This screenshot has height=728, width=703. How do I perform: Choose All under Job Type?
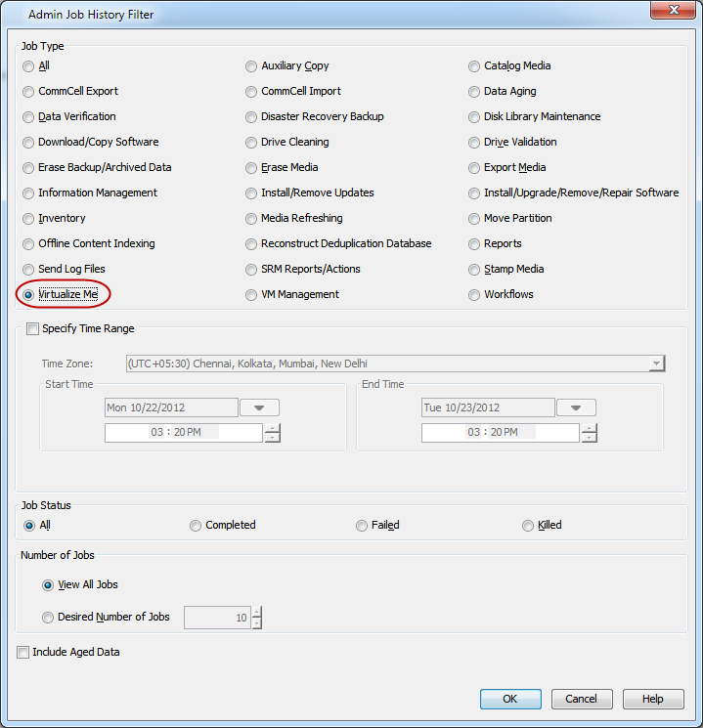28,66
